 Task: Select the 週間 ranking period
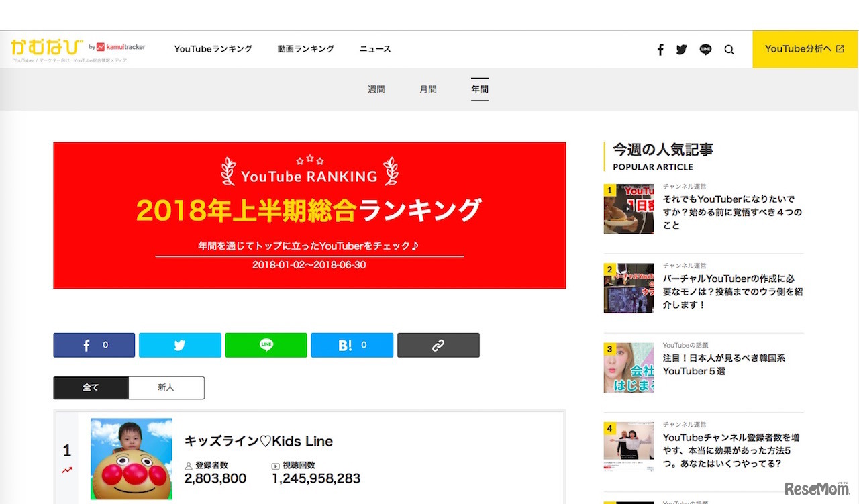tap(376, 89)
